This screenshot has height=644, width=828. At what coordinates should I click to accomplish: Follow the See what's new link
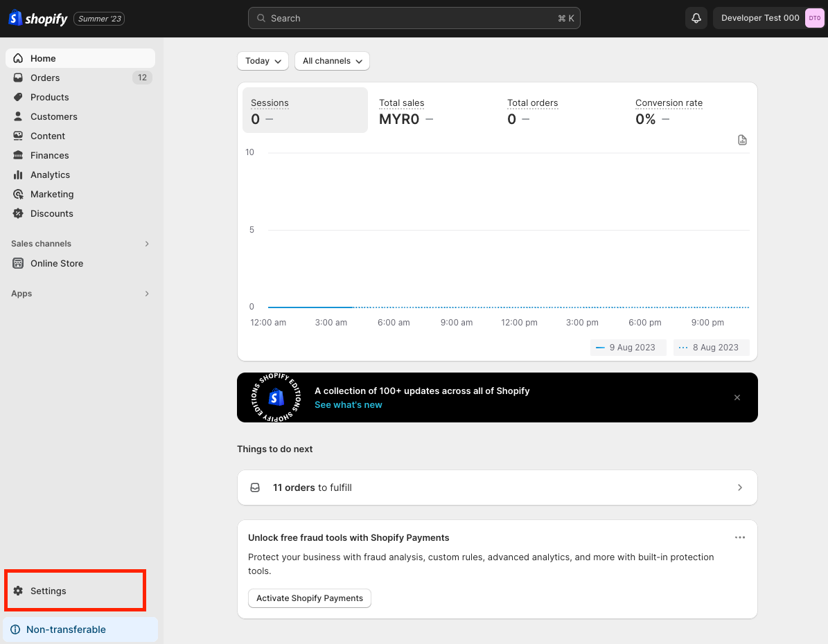348,405
